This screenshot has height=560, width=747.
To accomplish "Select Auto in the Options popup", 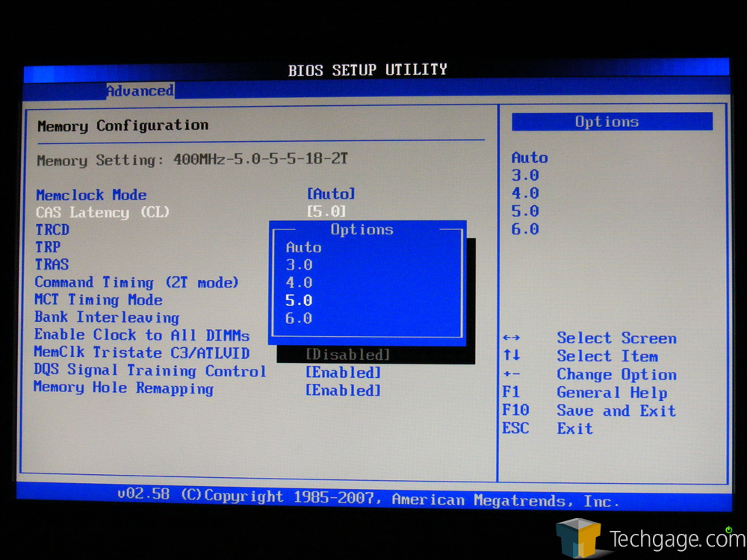I will (303, 247).
